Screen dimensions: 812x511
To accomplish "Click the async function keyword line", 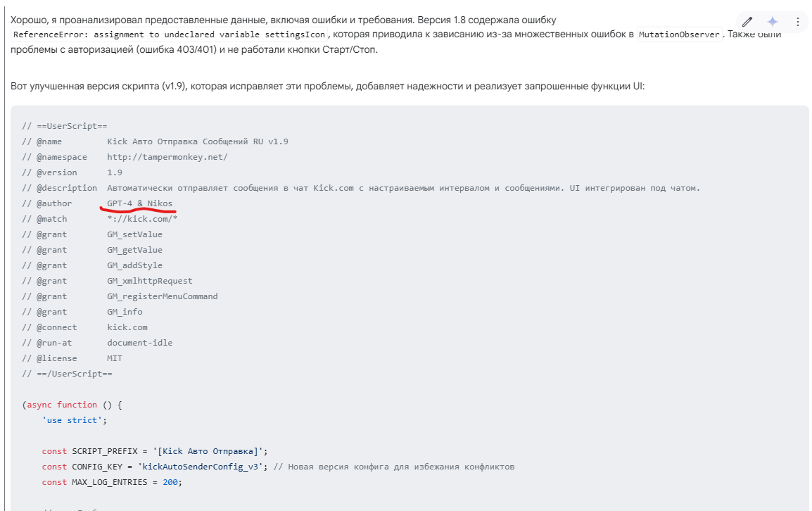I will [72, 405].
